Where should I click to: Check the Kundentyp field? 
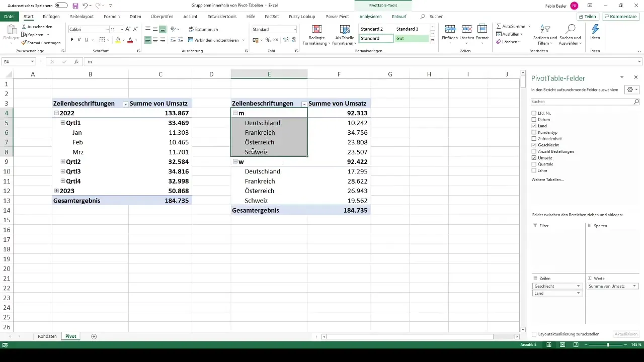[534, 132]
